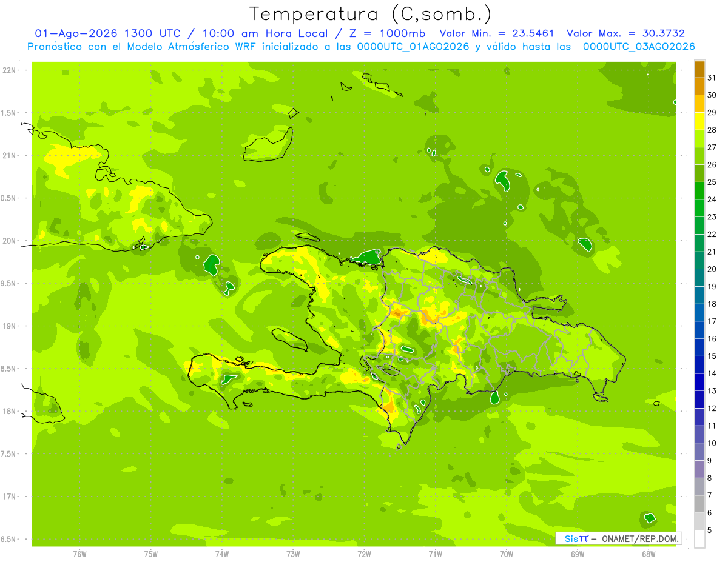728x562 pixels.
Task: Click the '72W' longitude axis label
Action: pyautogui.click(x=364, y=554)
